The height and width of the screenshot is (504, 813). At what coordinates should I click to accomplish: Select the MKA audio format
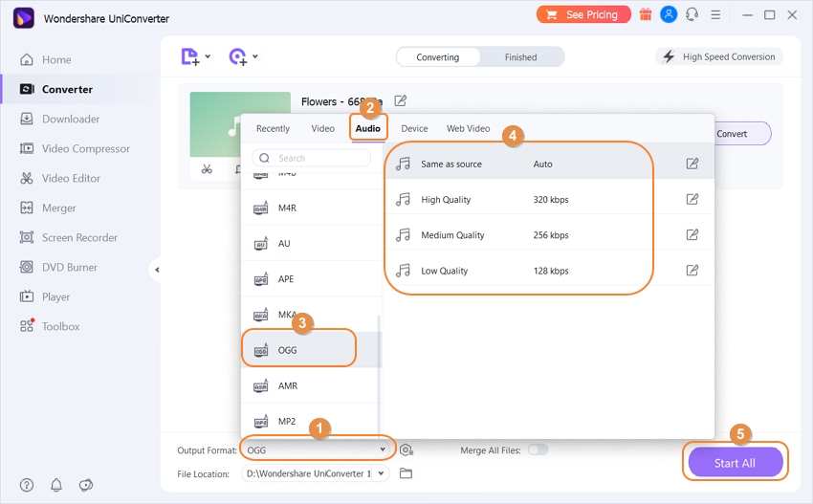click(311, 315)
